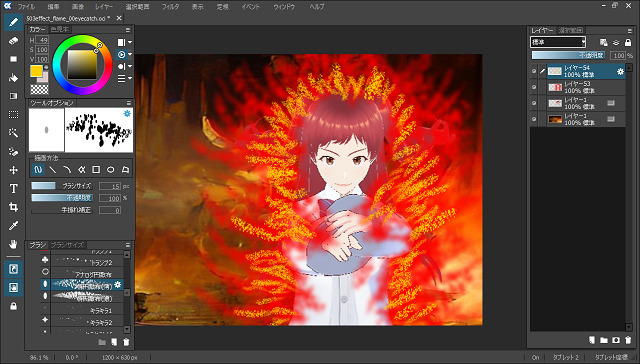Toggle the layer lock in layer panel
Viewport: 640px width, 364px height.
click(628, 42)
